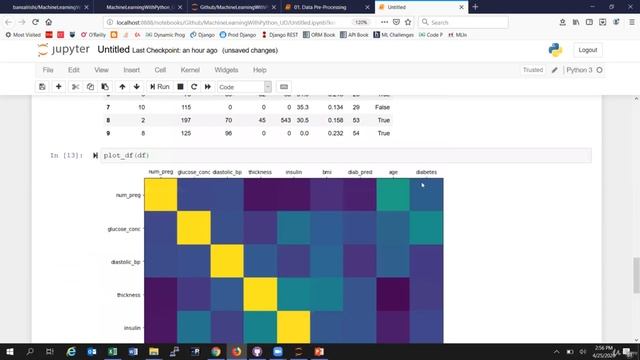Viewport: 640px width, 360px height.
Task: Click the Trusted notebook indicator
Action: (533, 70)
